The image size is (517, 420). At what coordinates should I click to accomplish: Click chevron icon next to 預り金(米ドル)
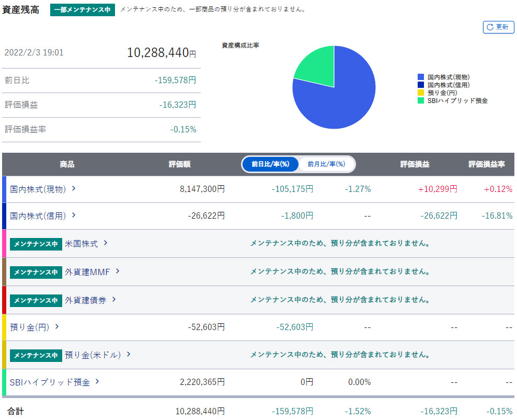click(129, 355)
